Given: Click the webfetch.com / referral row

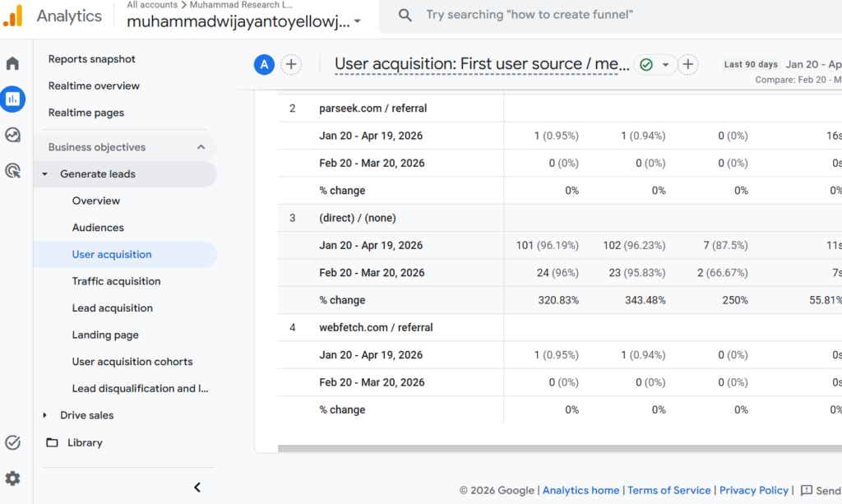Looking at the screenshot, I should (376, 327).
